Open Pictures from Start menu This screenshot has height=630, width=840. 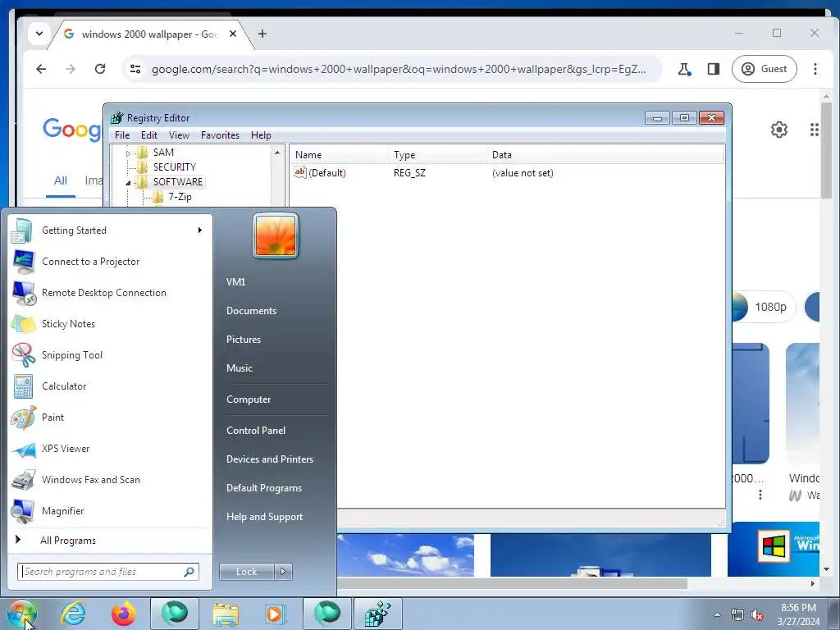[x=243, y=339]
